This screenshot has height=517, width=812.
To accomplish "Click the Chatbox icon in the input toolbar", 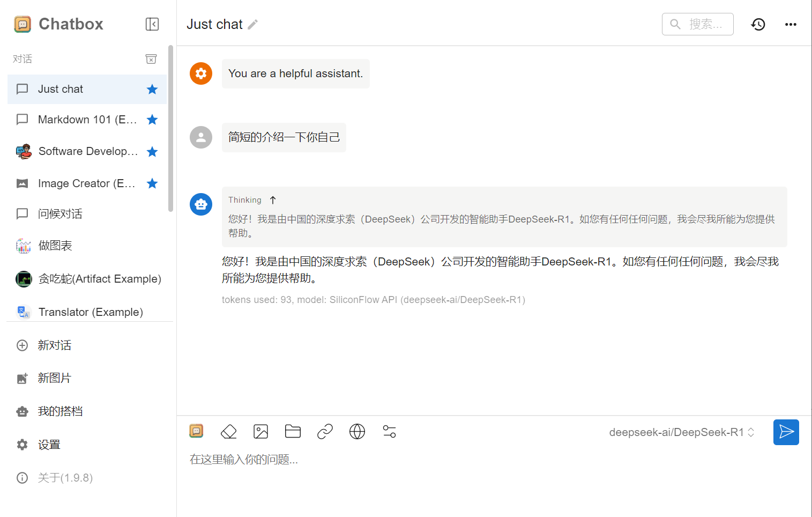I will coord(196,431).
